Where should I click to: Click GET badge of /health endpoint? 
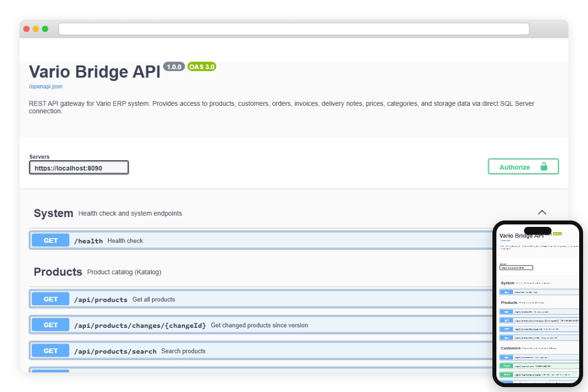coord(50,241)
